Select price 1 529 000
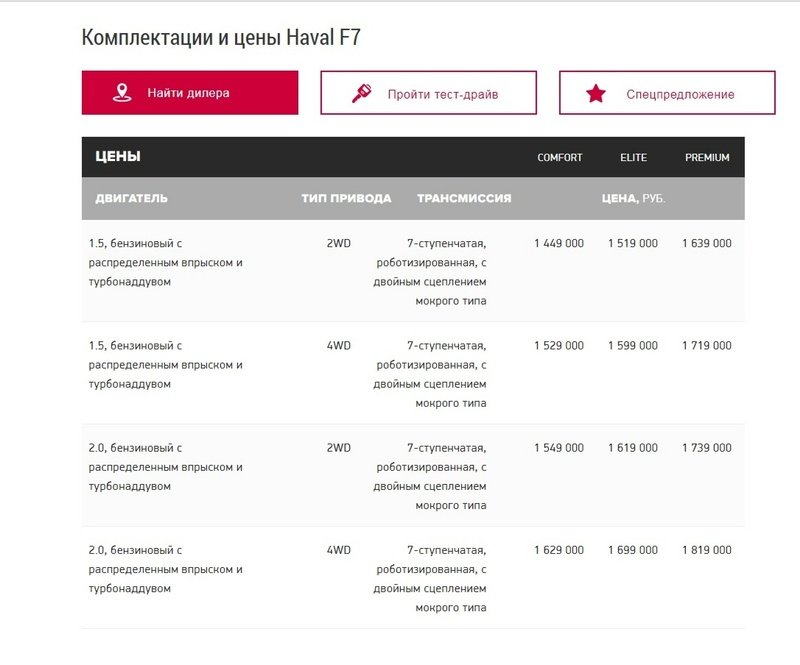The width and height of the screenshot is (800, 665). click(x=559, y=346)
